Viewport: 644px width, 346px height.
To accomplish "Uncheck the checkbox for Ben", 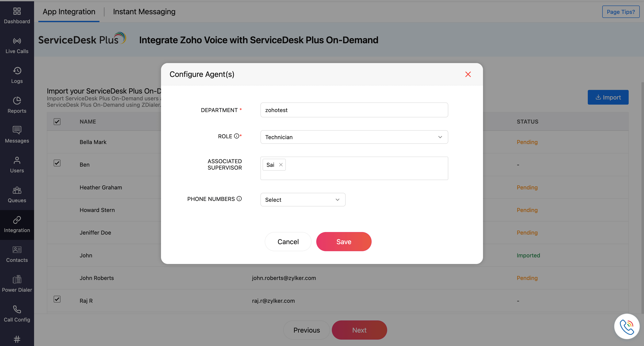I will 57,163.
